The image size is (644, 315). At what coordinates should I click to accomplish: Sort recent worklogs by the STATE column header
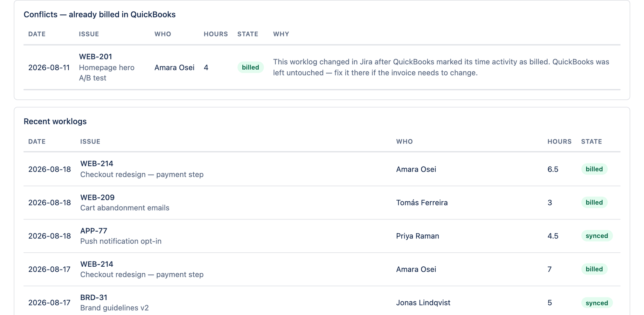pos(591,141)
